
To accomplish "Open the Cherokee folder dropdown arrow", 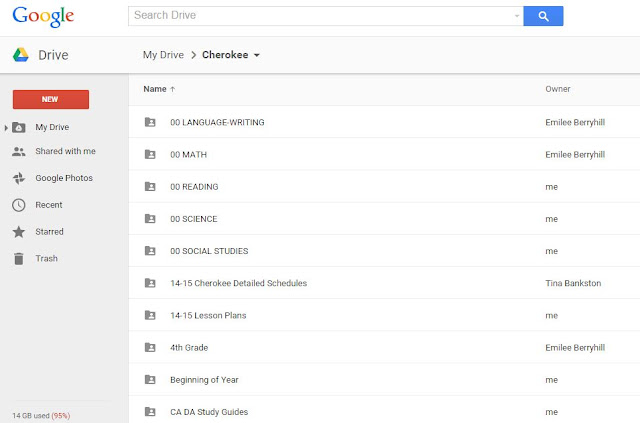I will 257,55.
